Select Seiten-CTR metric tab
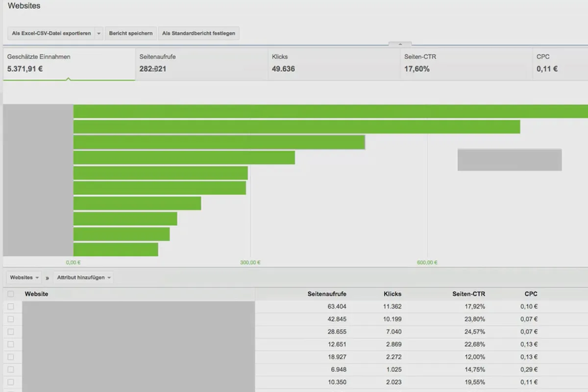 pyautogui.click(x=466, y=64)
